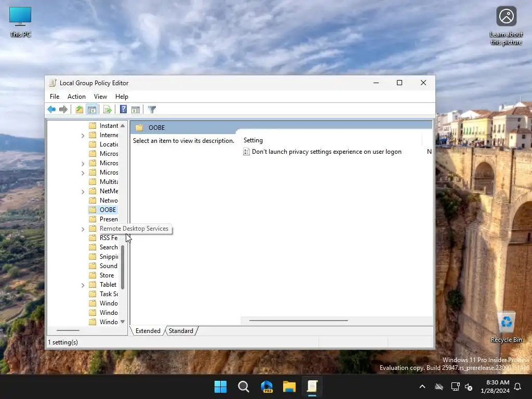Toggle the Show/Hide Console Tree icon
The image size is (532, 399).
click(x=92, y=109)
